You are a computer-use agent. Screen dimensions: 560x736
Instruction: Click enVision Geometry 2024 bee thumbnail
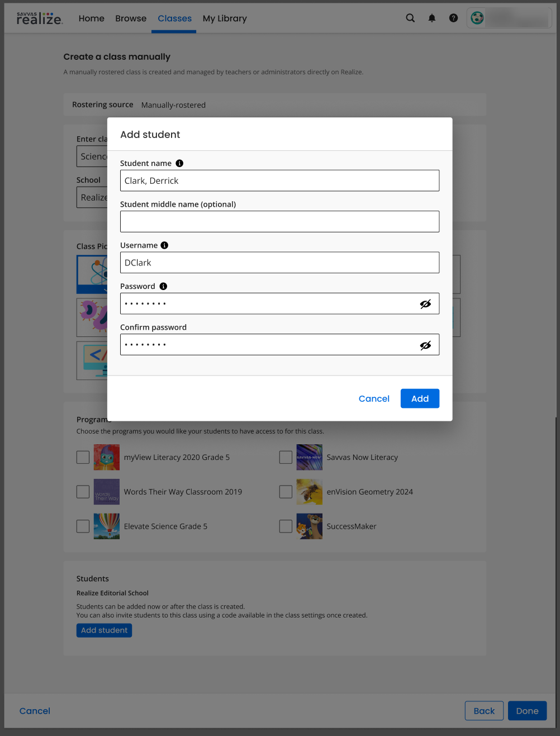click(309, 492)
